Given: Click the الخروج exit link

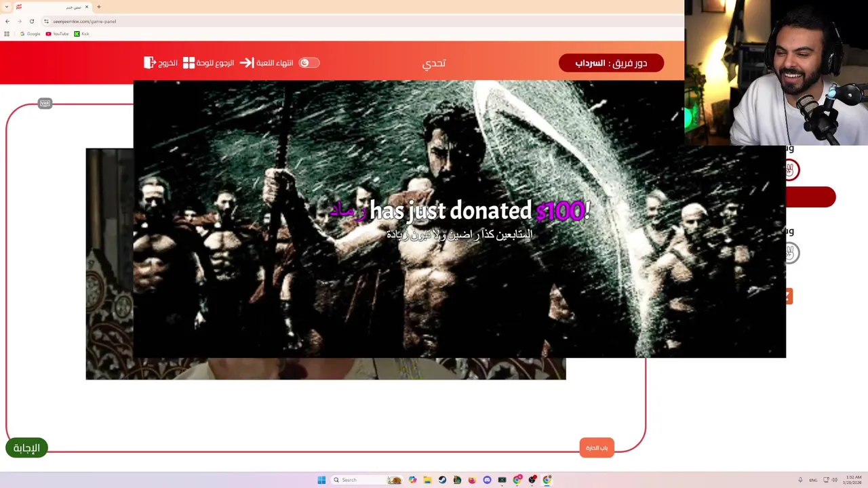Looking at the screenshot, I should pyautogui.click(x=168, y=62).
